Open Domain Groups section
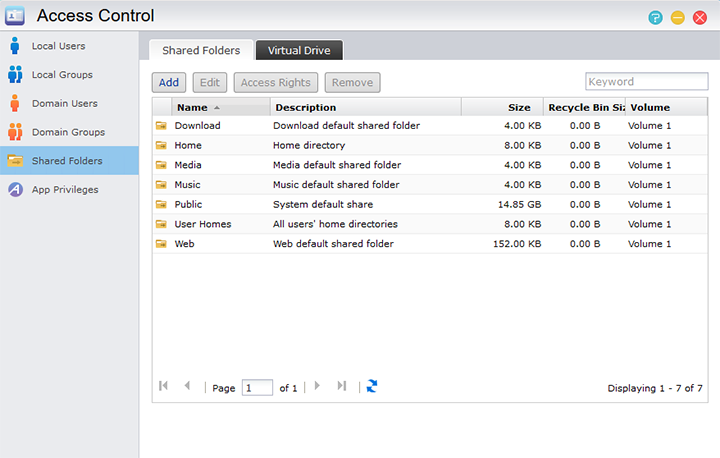The image size is (720, 458). (x=68, y=132)
